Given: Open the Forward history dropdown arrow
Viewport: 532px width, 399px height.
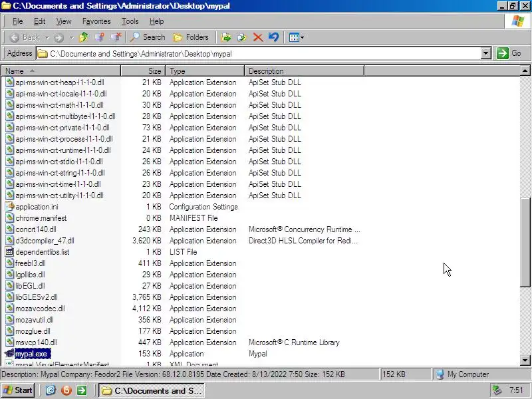Looking at the screenshot, I should tap(72, 37).
